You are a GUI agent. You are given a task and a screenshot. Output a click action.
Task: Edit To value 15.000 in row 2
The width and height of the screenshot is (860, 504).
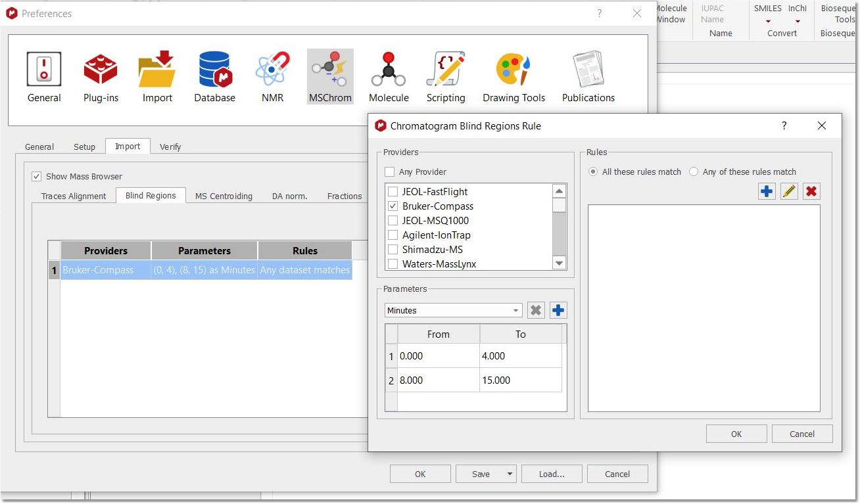pyautogui.click(x=521, y=380)
